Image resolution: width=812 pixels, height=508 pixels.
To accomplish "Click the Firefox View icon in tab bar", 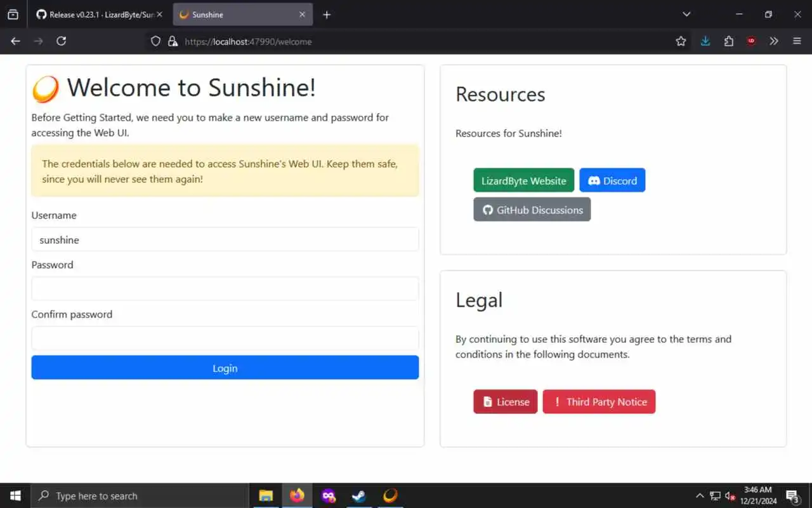I will tap(13, 15).
